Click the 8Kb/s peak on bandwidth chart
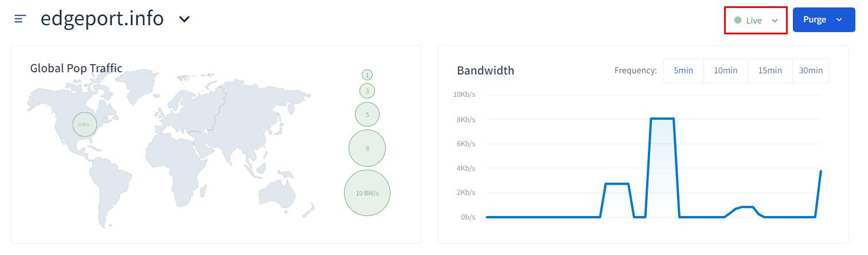This screenshot has width=868, height=255. [x=662, y=119]
